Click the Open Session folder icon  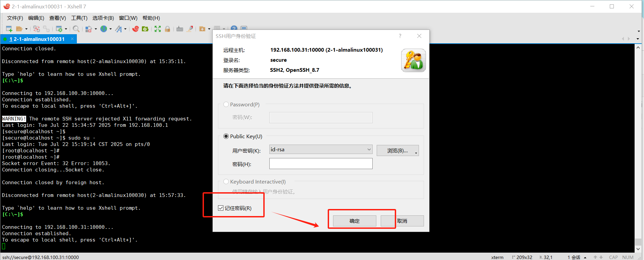pyautogui.click(x=19, y=29)
